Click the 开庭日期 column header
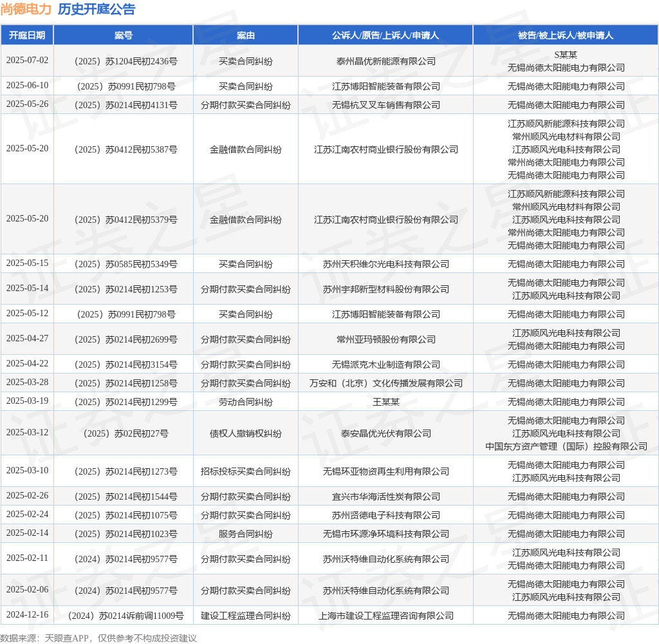659x644 pixels. pos(27,35)
